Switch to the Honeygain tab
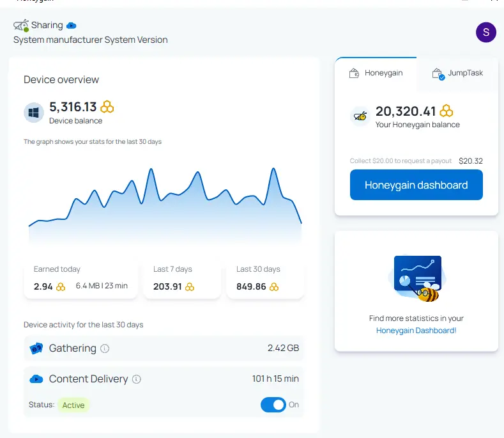Image resolution: width=504 pixels, height=438 pixels. (376, 74)
